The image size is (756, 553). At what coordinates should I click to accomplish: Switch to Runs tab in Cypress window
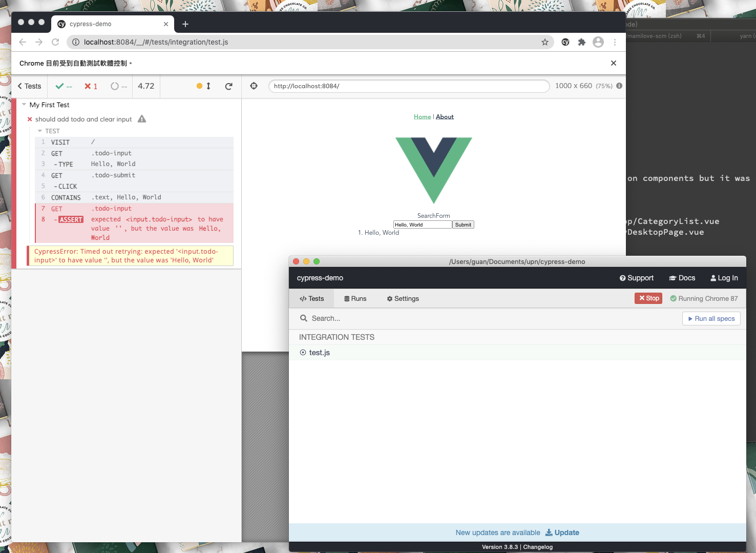(355, 298)
